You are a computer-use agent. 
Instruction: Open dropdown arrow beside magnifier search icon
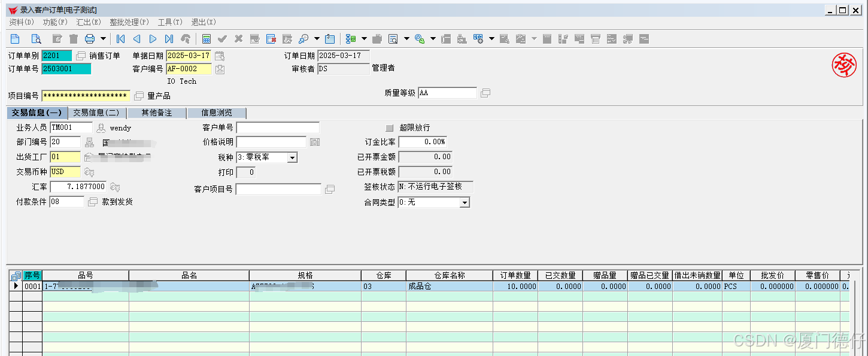(317, 39)
